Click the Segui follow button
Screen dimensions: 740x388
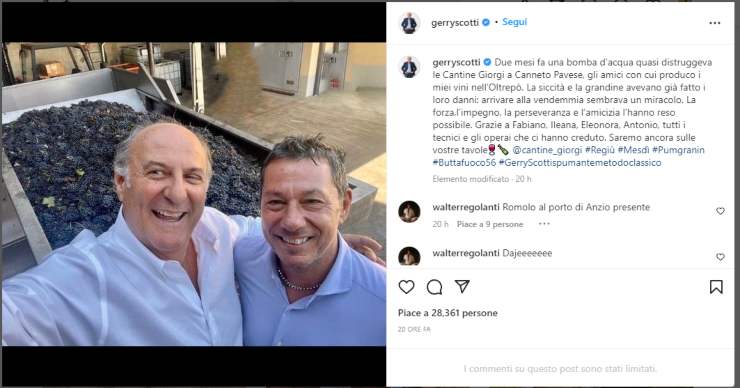tap(514, 22)
